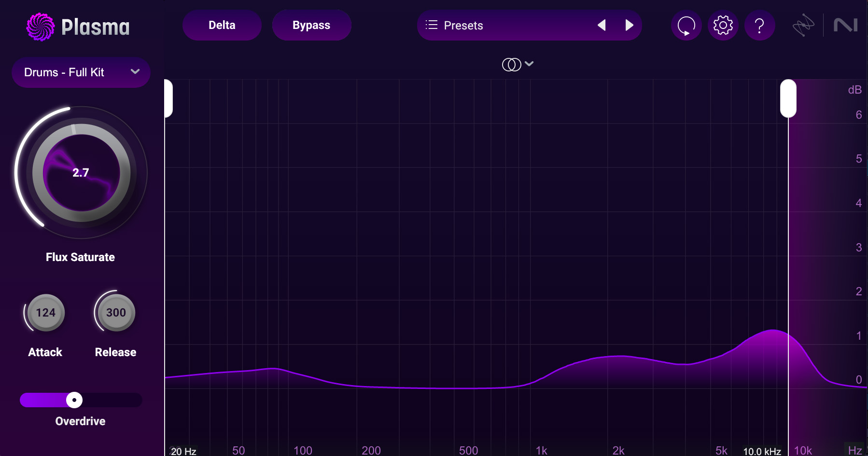
Task: Click the Flux Saturate main knob
Action: (x=81, y=172)
